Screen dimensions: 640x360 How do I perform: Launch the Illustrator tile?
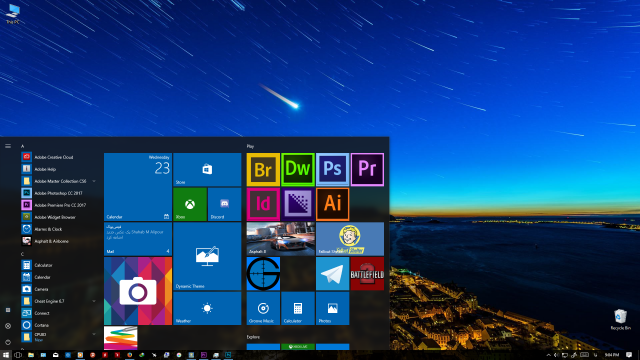pyautogui.click(x=333, y=204)
